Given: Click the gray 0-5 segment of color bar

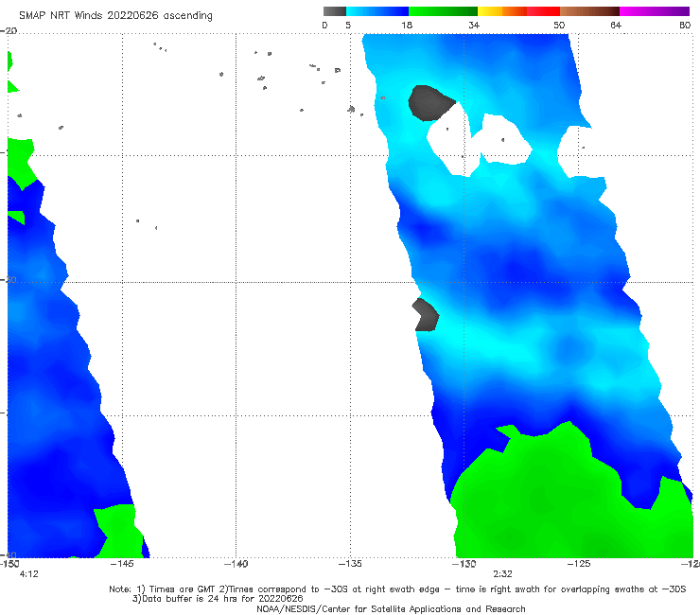Looking at the screenshot, I should 335,11.
